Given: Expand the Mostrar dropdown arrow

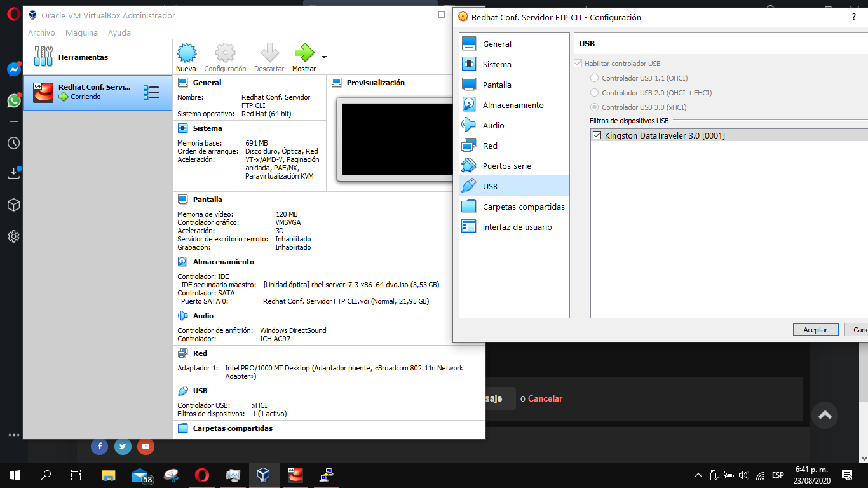Looking at the screenshot, I should (324, 57).
